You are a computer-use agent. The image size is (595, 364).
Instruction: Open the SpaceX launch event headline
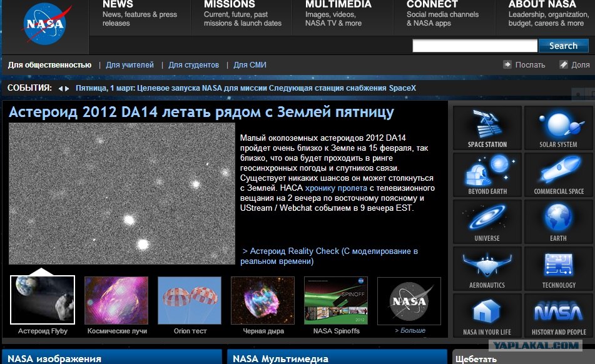(245, 88)
